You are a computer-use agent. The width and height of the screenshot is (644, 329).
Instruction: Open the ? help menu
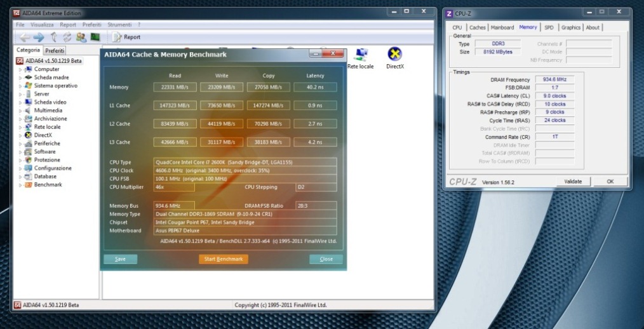tap(139, 25)
